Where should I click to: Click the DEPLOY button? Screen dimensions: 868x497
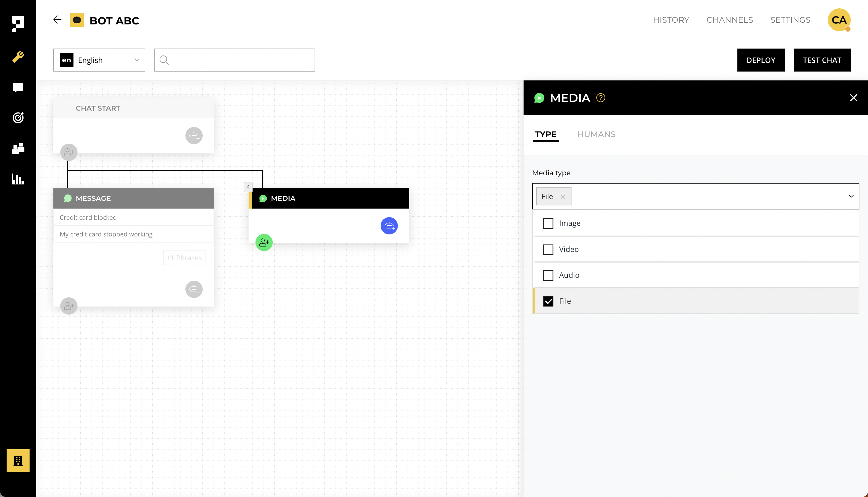coord(761,60)
